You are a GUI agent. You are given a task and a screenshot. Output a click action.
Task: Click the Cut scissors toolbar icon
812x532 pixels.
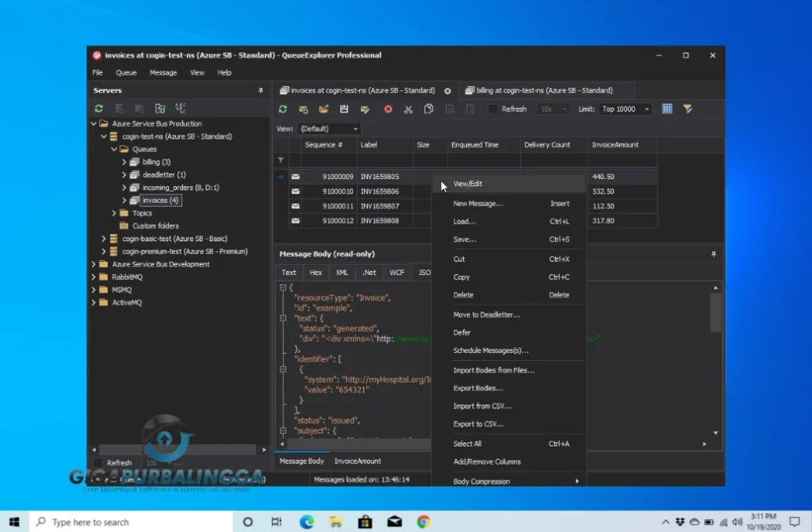[408, 109]
